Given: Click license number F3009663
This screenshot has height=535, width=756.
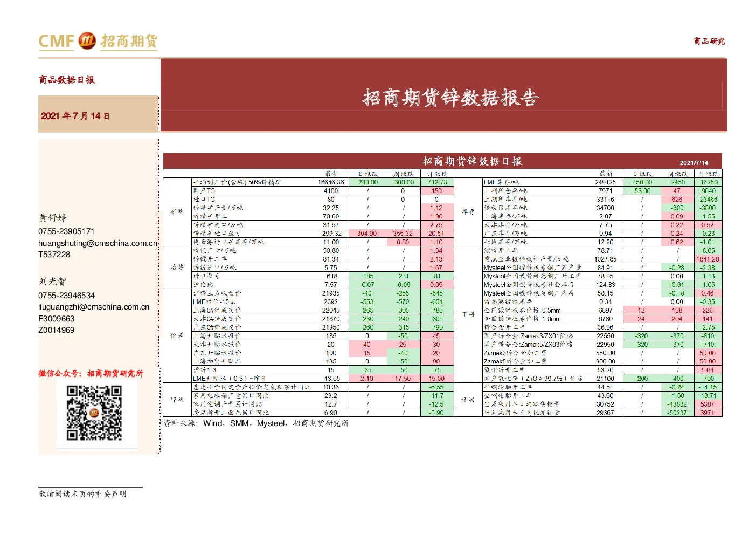Looking at the screenshot, I should (57, 319).
